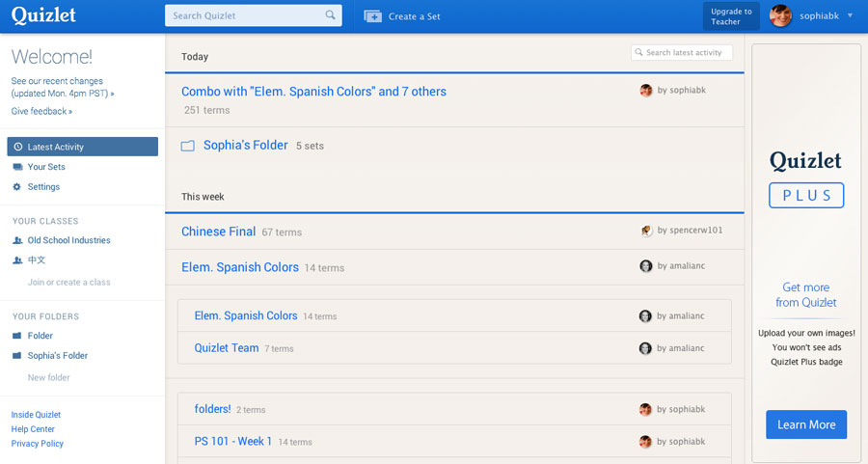
Task: Open the Give feedback link
Action: [41, 112]
